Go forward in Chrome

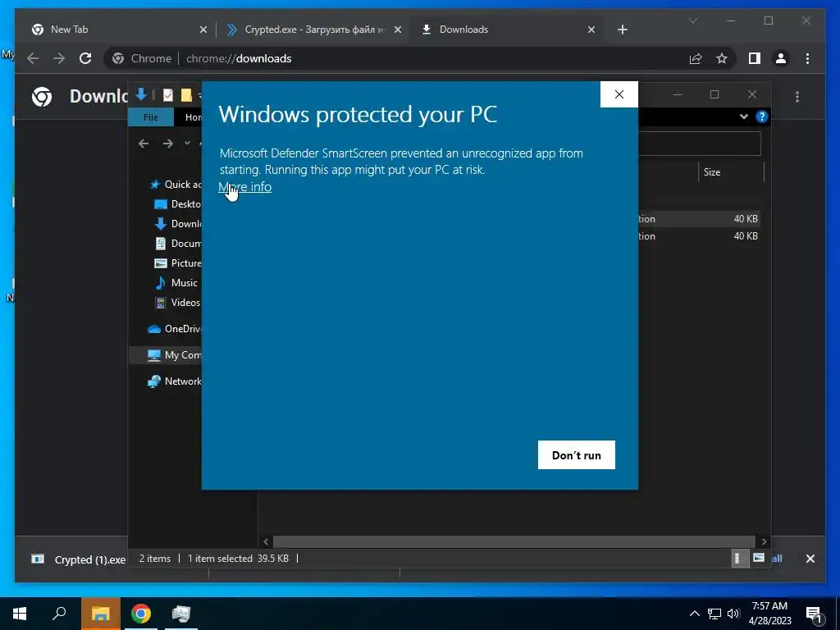pyautogui.click(x=59, y=58)
